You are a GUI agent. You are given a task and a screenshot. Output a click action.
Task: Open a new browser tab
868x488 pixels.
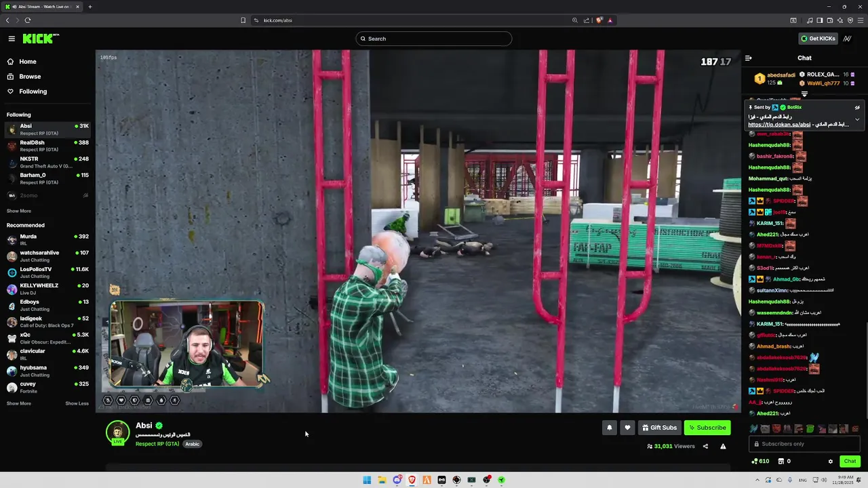[x=90, y=7]
